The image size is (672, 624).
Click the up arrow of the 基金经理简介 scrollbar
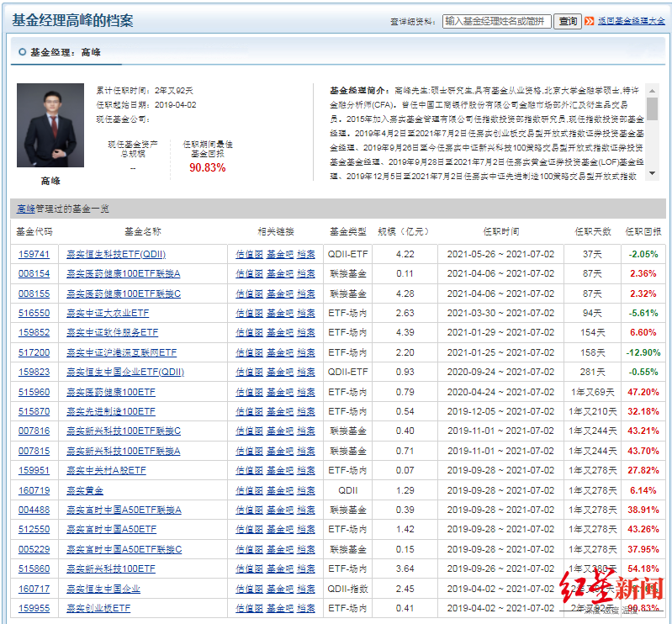coord(652,90)
